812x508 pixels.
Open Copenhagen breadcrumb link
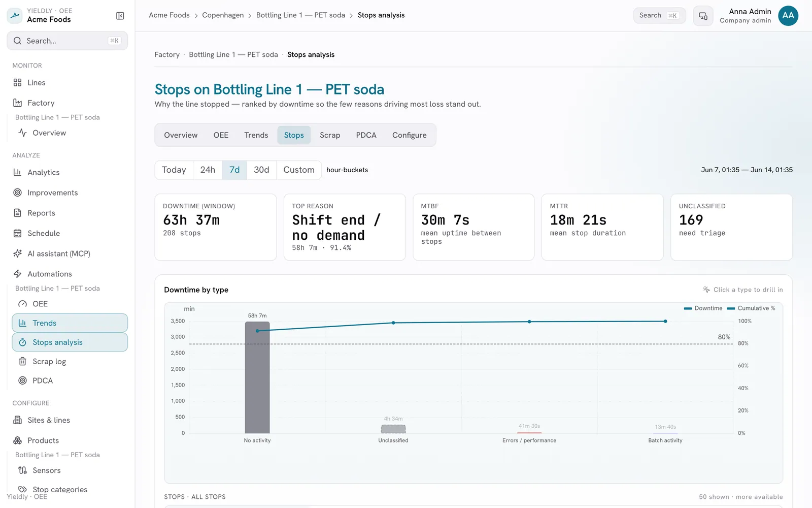point(223,15)
